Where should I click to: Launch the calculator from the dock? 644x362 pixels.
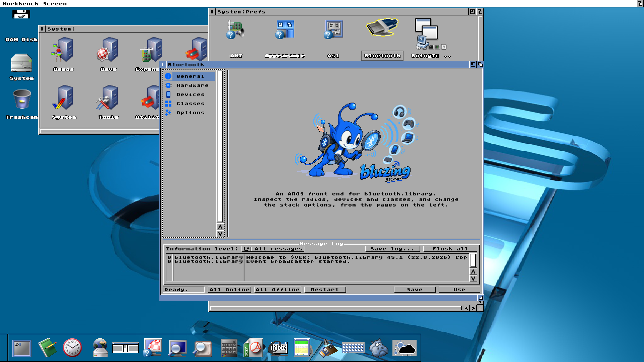point(229,348)
